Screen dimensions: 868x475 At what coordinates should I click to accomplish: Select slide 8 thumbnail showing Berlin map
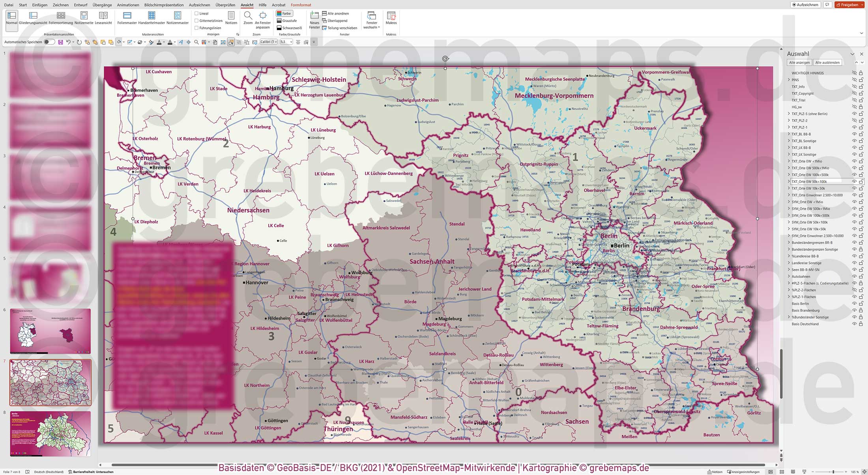click(x=50, y=434)
